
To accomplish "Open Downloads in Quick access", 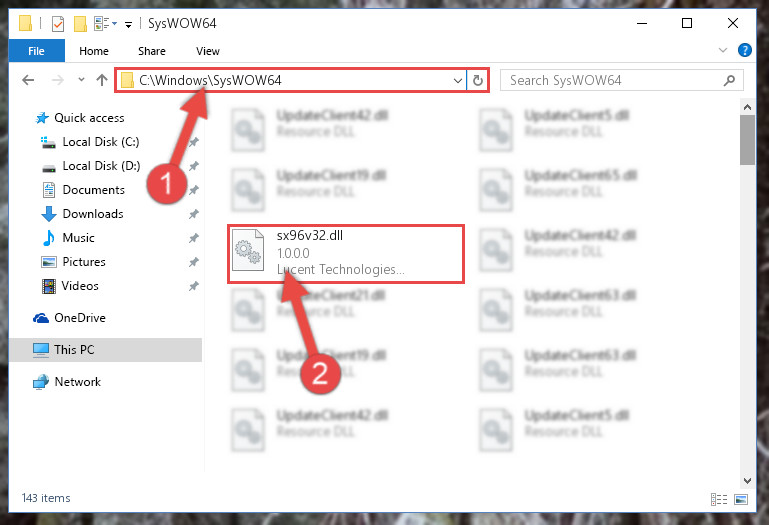I will pos(93,214).
